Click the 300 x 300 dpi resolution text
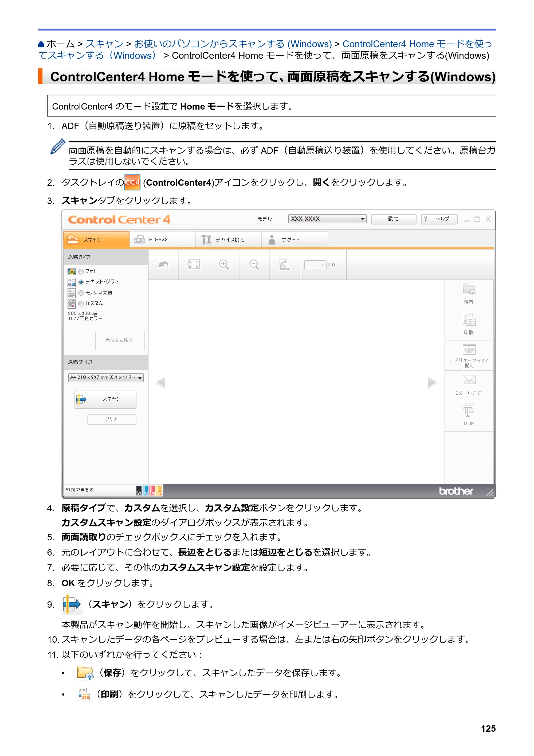534x756 pixels. coord(83,313)
